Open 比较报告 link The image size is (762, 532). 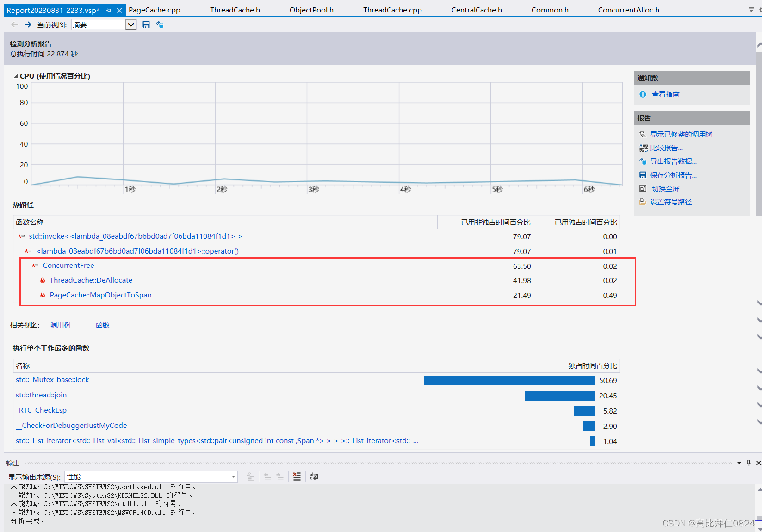click(666, 148)
